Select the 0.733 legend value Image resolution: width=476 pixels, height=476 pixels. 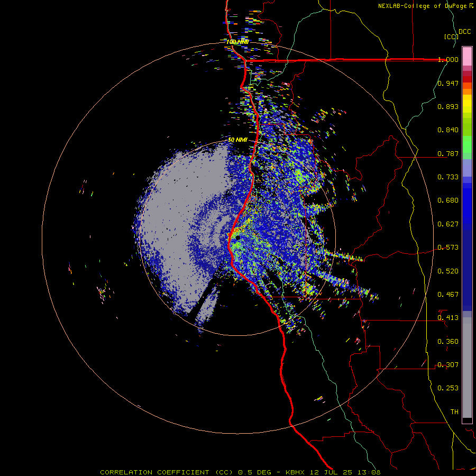coord(448,177)
